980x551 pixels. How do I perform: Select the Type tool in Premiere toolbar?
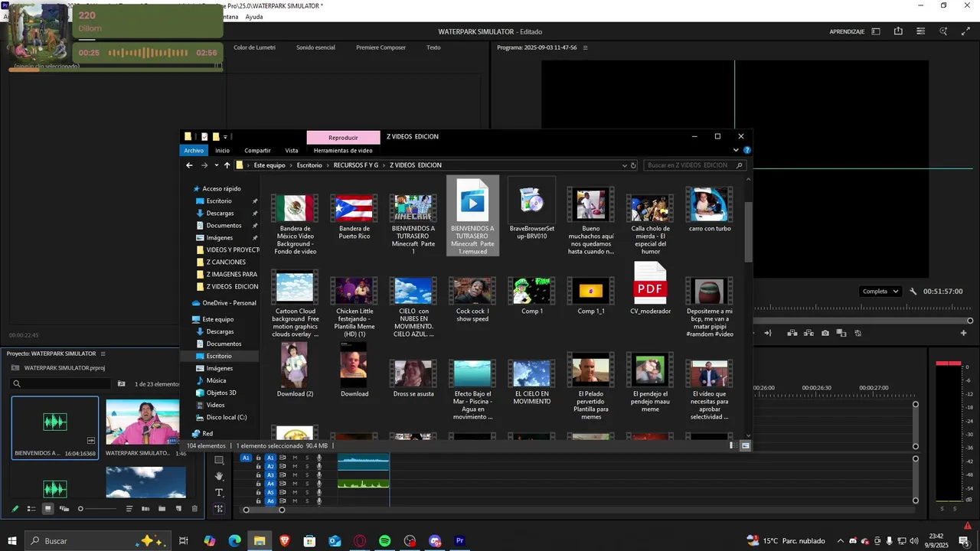(x=219, y=492)
